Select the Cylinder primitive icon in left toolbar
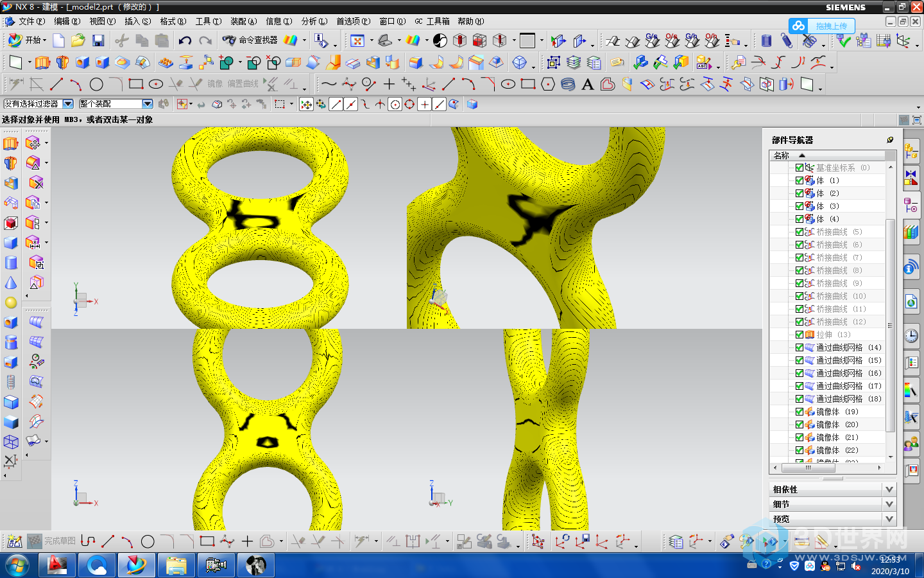Image resolution: width=924 pixels, height=578 pixels. click(11, 263)
